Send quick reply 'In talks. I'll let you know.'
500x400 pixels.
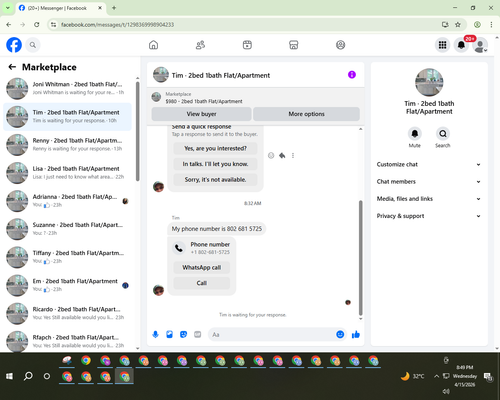(x=215, y=164)
